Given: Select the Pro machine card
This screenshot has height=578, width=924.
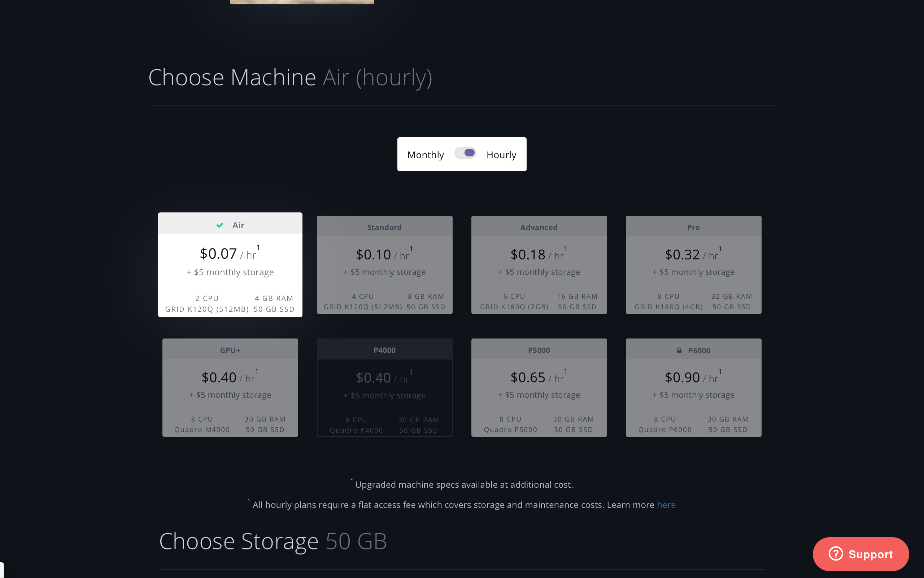Looking at the screenshot, I should [693, 264].
